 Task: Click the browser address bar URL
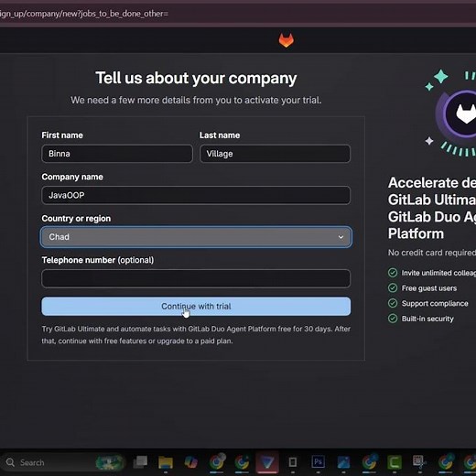[x=84, y=14]
